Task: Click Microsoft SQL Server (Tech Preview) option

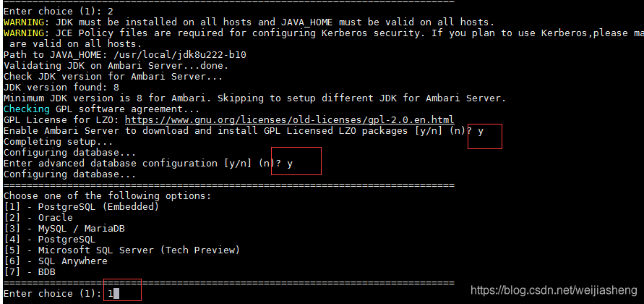Action: point(121,250)
